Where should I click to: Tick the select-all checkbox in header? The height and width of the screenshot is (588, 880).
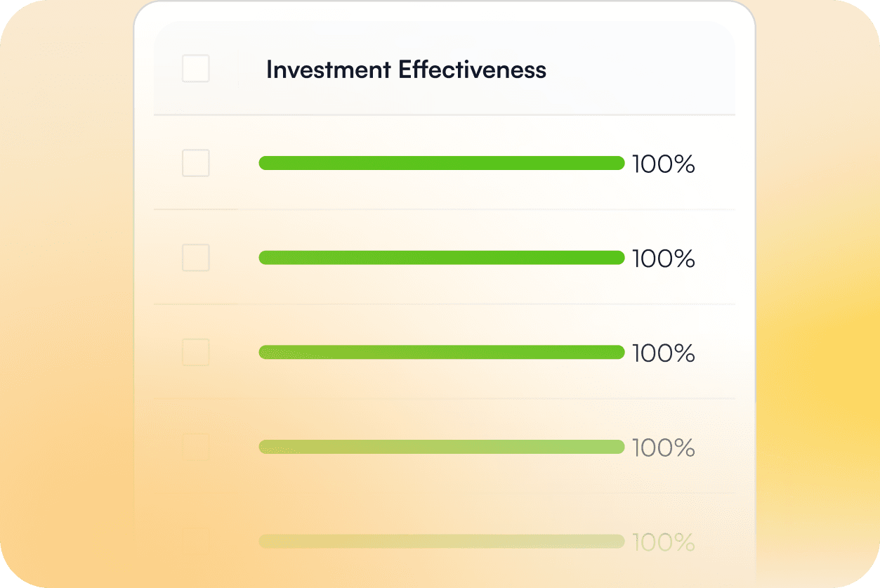[195, 69]
